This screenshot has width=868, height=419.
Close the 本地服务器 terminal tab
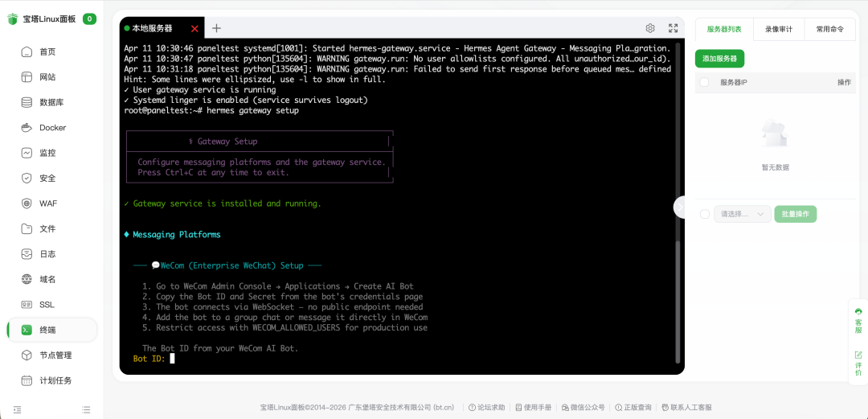tap(194, 29)
